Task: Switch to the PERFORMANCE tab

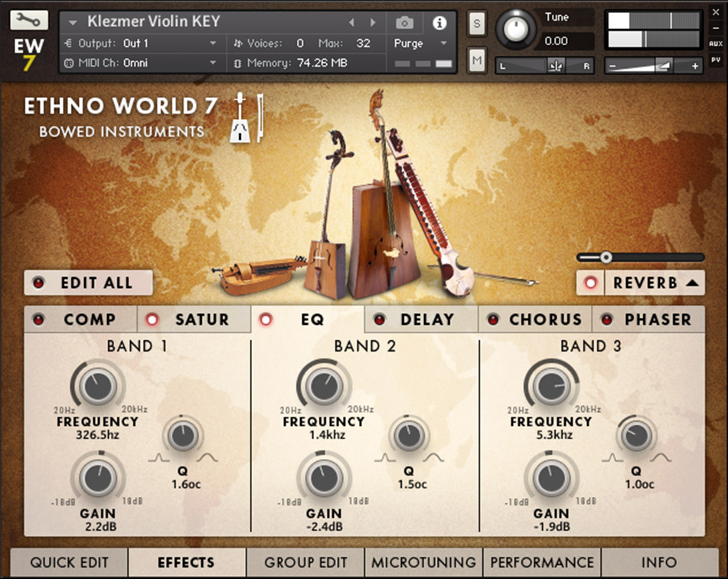Action: [x=542, y=562]
